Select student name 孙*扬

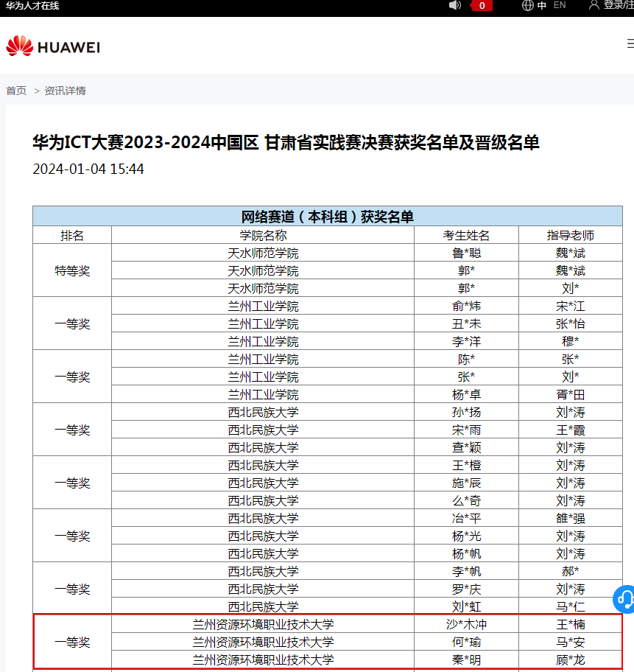pos(466,413)
